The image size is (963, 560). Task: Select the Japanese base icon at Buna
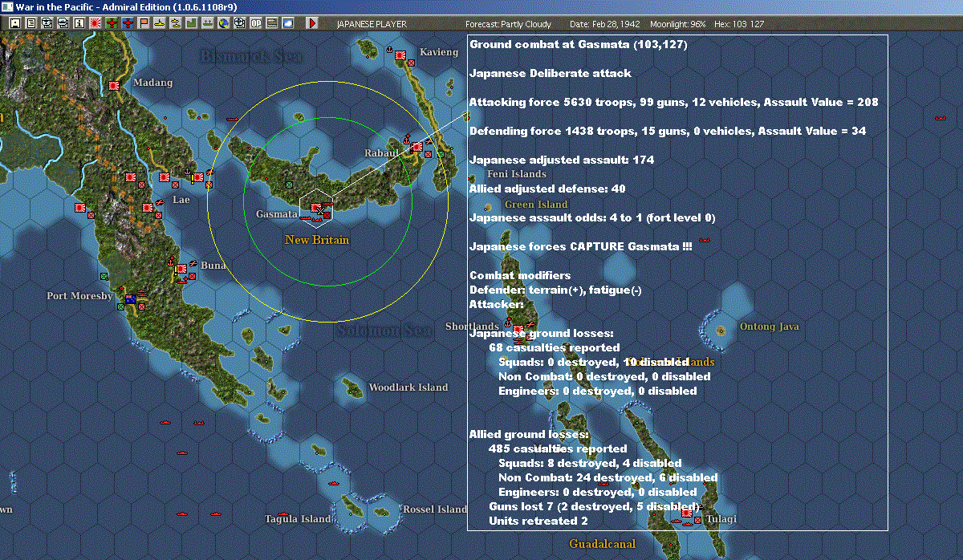pos(182,269)
